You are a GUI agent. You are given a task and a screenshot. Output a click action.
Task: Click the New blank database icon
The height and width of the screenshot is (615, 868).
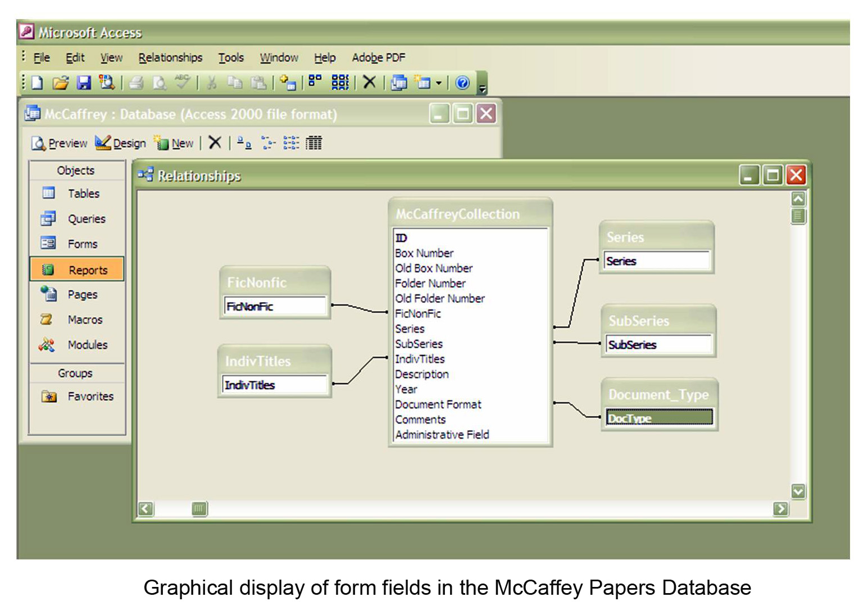pos(37,83)
